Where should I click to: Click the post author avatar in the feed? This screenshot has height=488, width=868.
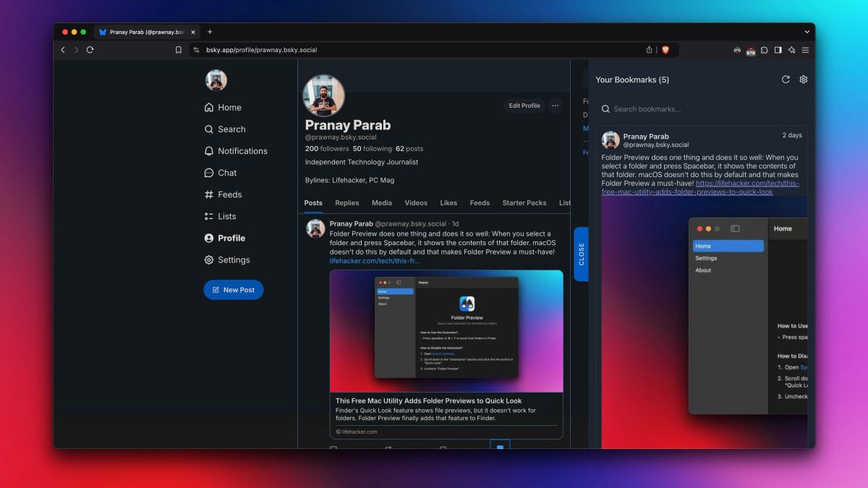[x=315, y=228]
